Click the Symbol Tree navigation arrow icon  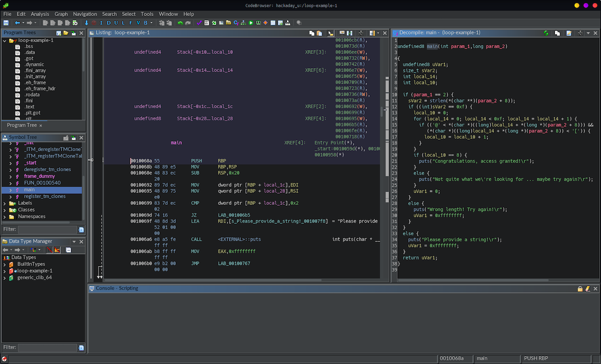coord(74,138)
